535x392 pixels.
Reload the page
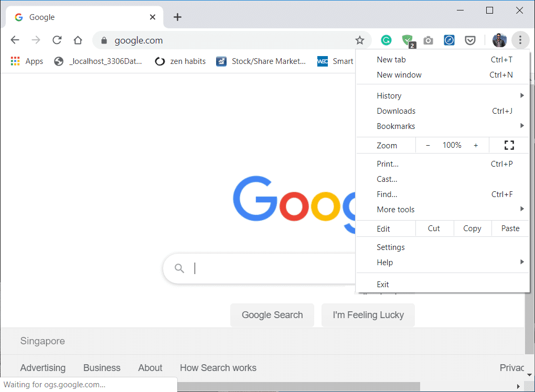coord(57,40)
